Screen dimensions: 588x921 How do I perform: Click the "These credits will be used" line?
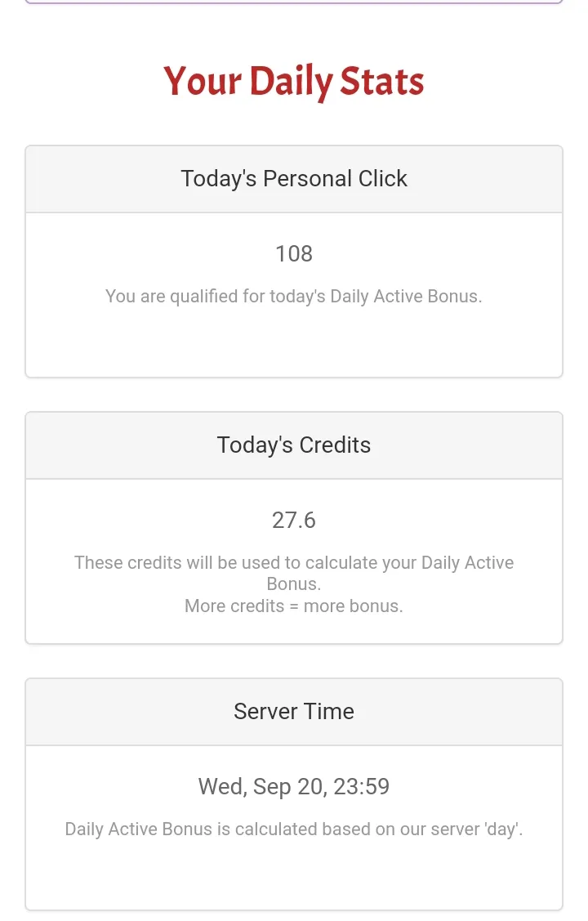[x=294, y=563]
